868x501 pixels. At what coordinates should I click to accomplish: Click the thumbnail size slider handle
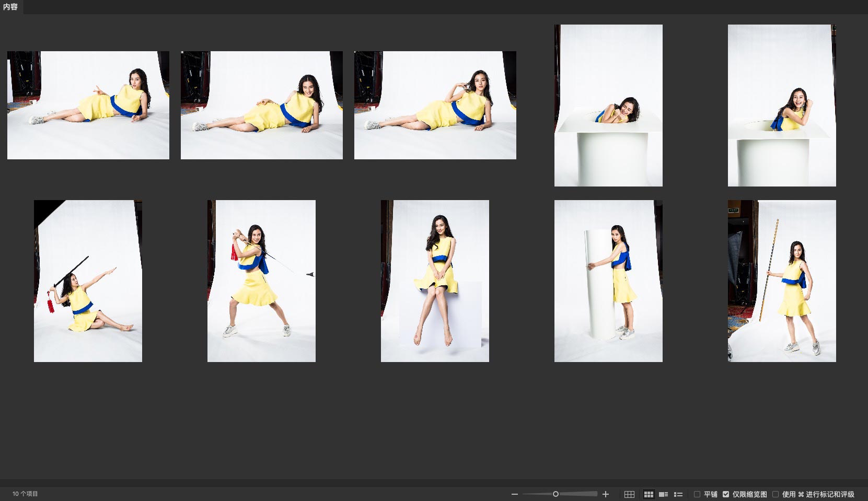coord(555,494)
